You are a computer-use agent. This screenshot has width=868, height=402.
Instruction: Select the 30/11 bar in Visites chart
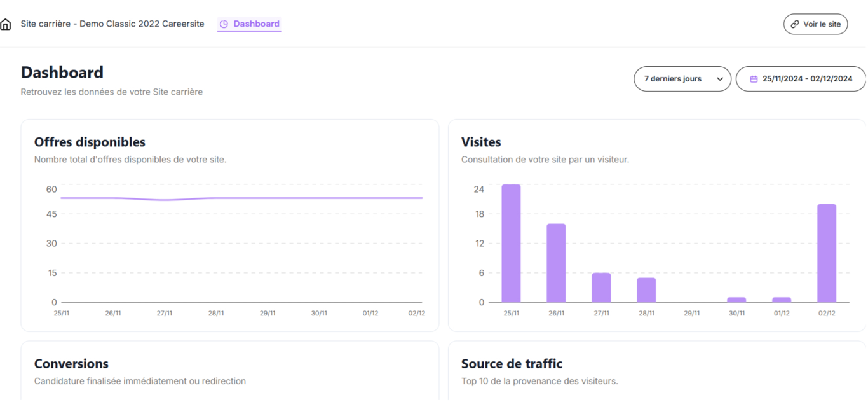click(x=736, y=300)
